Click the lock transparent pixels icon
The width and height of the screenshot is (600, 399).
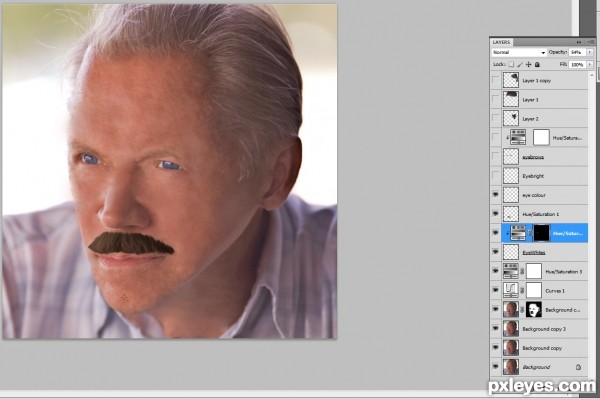pos(511,64)
